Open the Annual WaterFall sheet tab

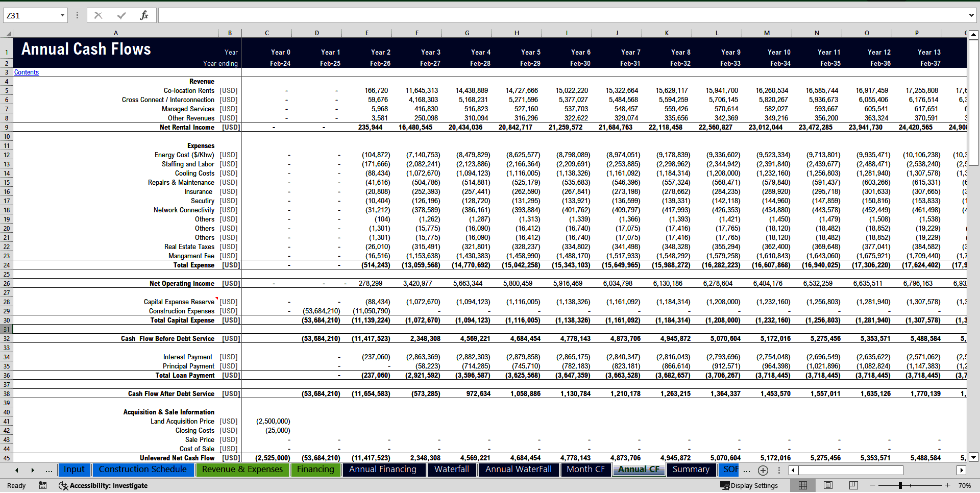click(519, 470)
